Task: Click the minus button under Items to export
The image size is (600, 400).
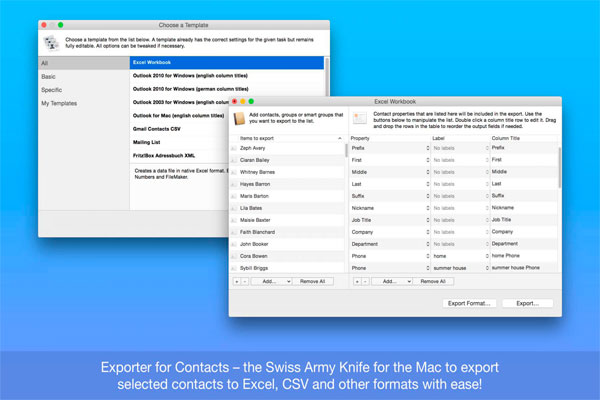Action: tap(244, 282)
